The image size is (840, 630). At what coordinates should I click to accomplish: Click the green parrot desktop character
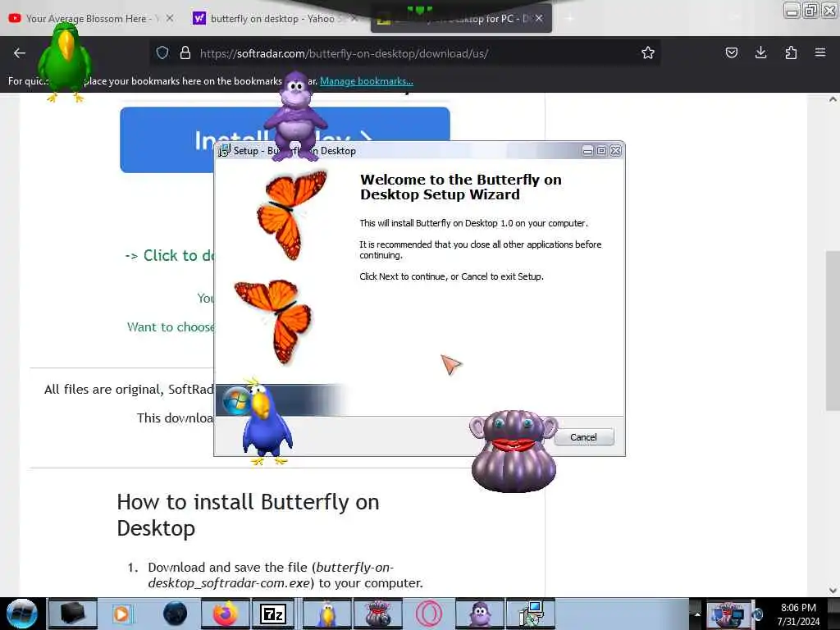tap(65, 62)
